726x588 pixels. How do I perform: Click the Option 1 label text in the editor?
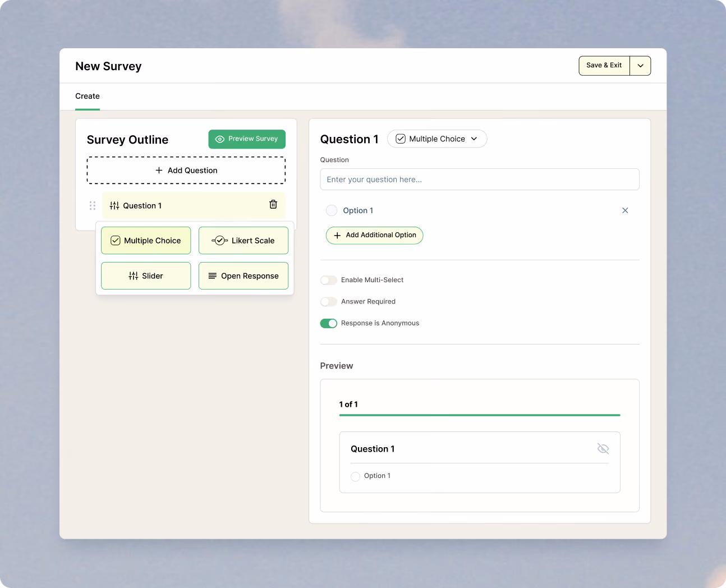tap(358, 210)
